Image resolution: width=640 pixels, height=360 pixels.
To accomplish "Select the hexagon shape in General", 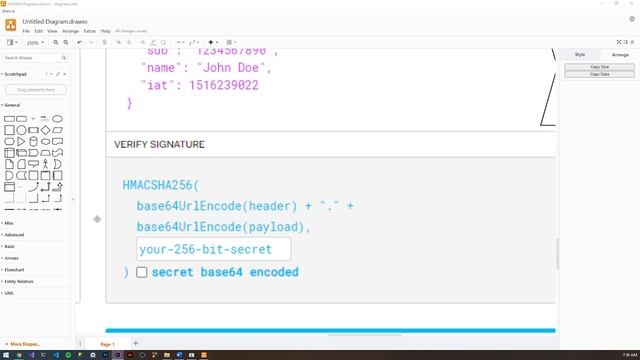I will [9, 142].
